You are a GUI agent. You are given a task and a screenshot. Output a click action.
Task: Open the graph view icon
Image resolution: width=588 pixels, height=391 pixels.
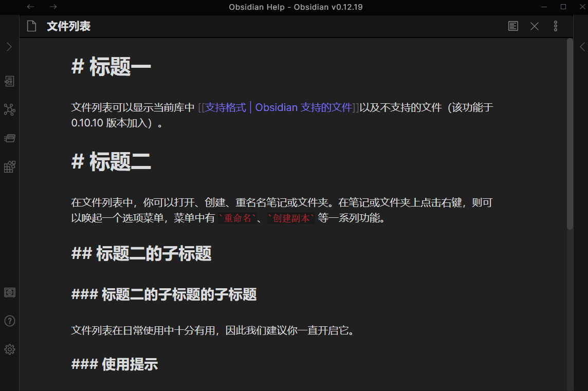9,110
